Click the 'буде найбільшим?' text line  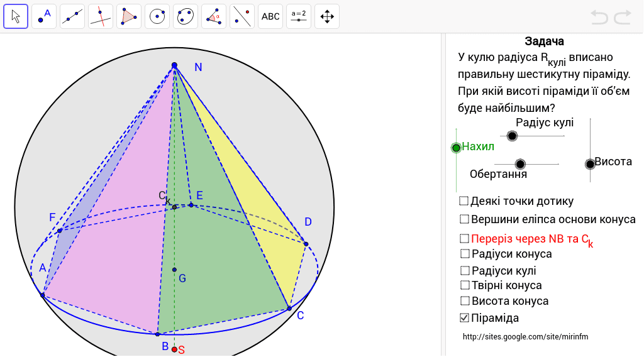pyautogui.click(x=506, y=108)
